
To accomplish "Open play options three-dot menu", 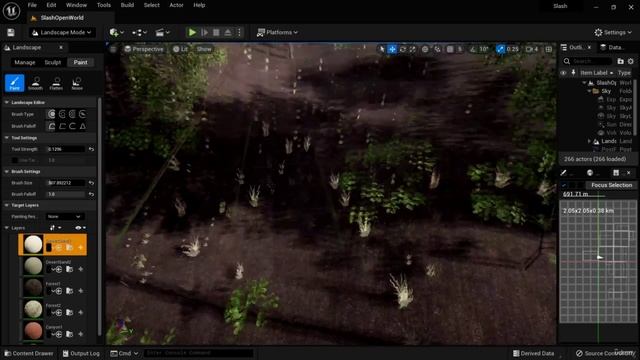I will (239, 32).
